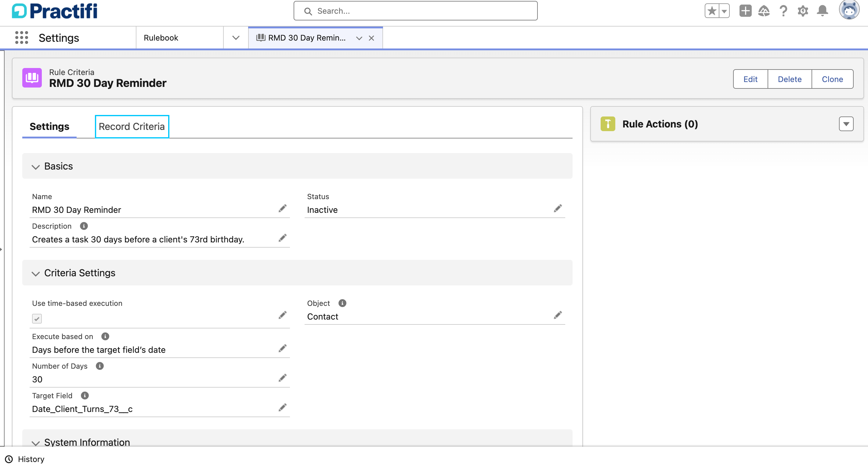This screenshot has width=868, height=469.
Task: Collapse the System Information section
Action: coord(297,439)
